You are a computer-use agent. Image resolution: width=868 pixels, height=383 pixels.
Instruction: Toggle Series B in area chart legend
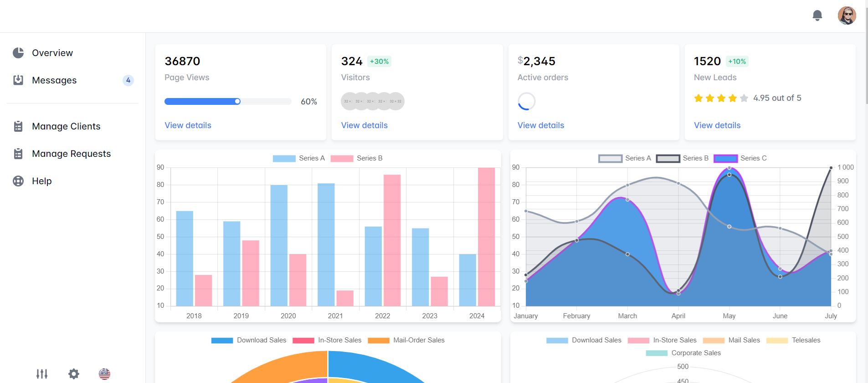coord(682,158)
